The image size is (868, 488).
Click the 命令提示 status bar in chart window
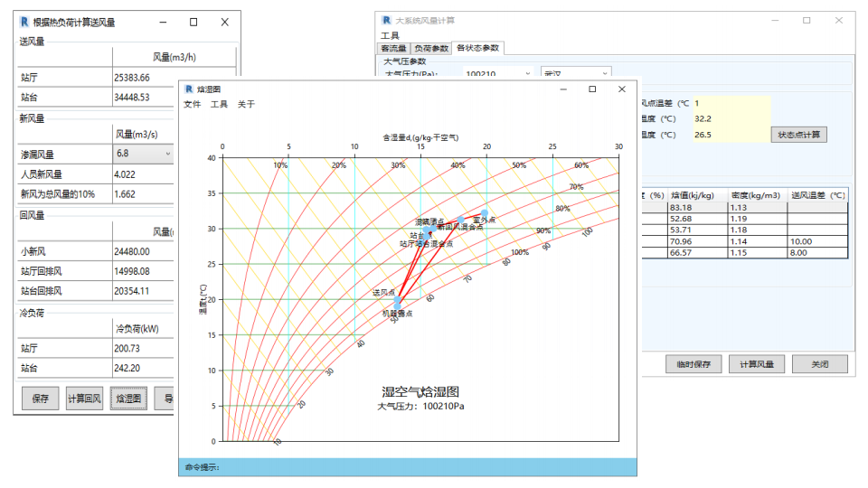(x=408, y=467)
